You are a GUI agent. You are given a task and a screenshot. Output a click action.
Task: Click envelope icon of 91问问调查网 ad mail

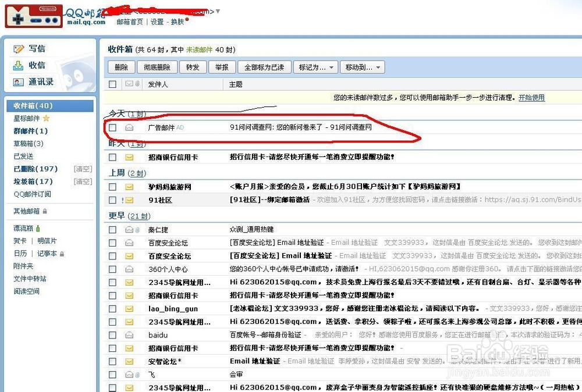[x=129, y=127]
